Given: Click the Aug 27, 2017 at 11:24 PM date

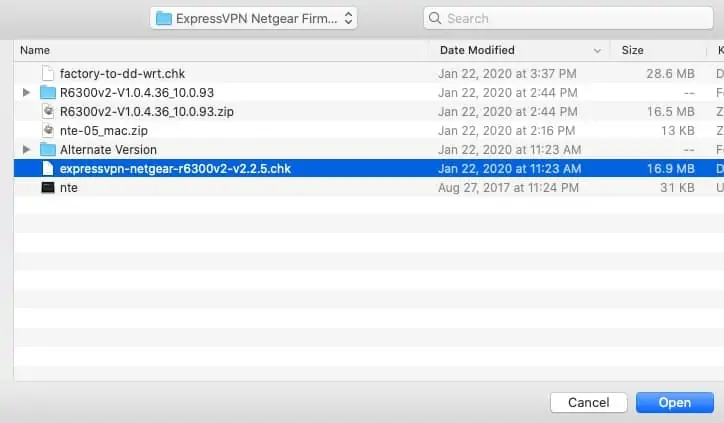Looking at the screenshot, I should tap(508, 187).
